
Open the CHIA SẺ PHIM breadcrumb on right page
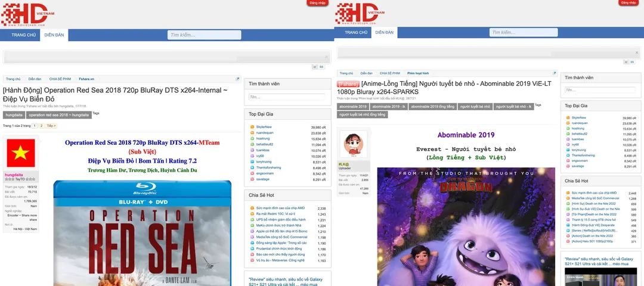click(389, 73)
